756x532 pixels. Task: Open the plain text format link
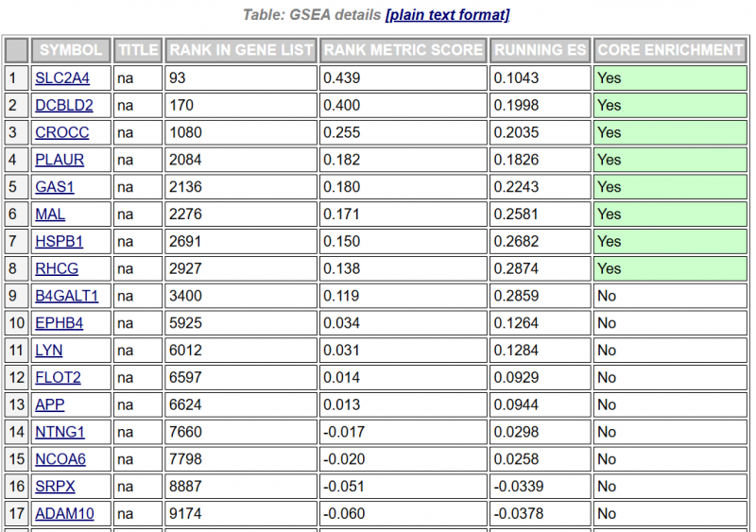pyautogui.click(x=447, y=14)
